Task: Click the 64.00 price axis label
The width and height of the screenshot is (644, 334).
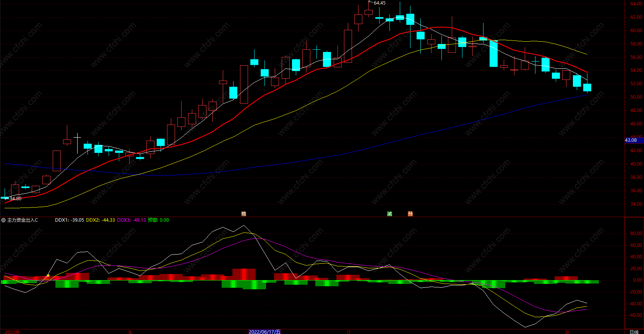Action: [x=636, y=4]
